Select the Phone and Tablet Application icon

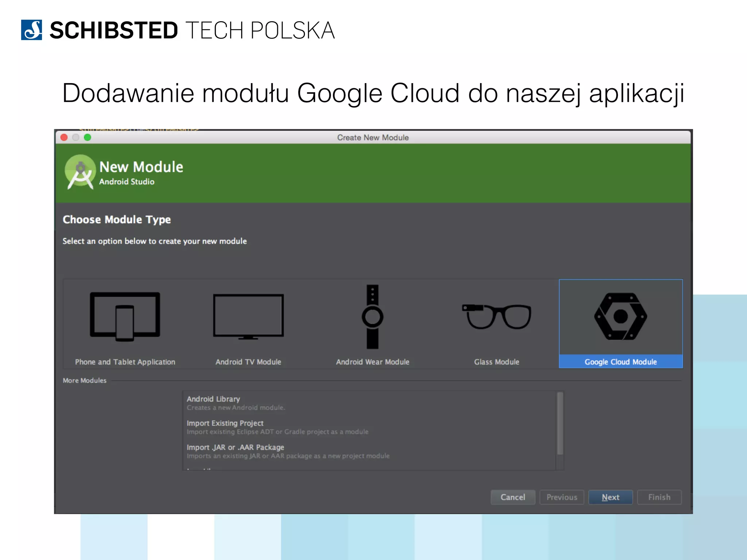[125, 316]
